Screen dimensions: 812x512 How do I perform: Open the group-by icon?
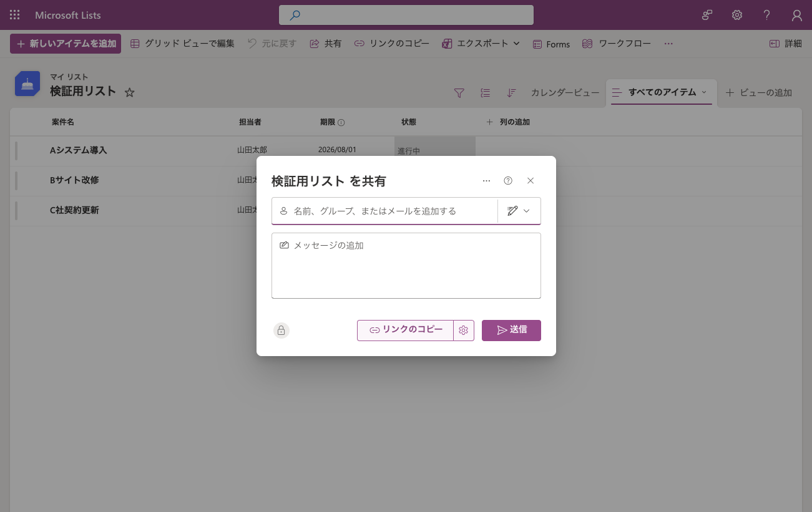pyautogui.click(x=485, y=92)
